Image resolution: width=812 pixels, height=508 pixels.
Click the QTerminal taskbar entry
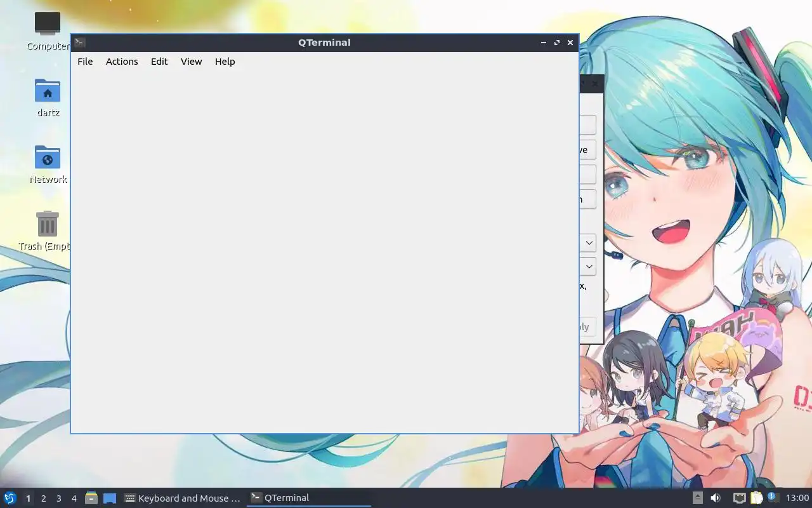point(308,498)
